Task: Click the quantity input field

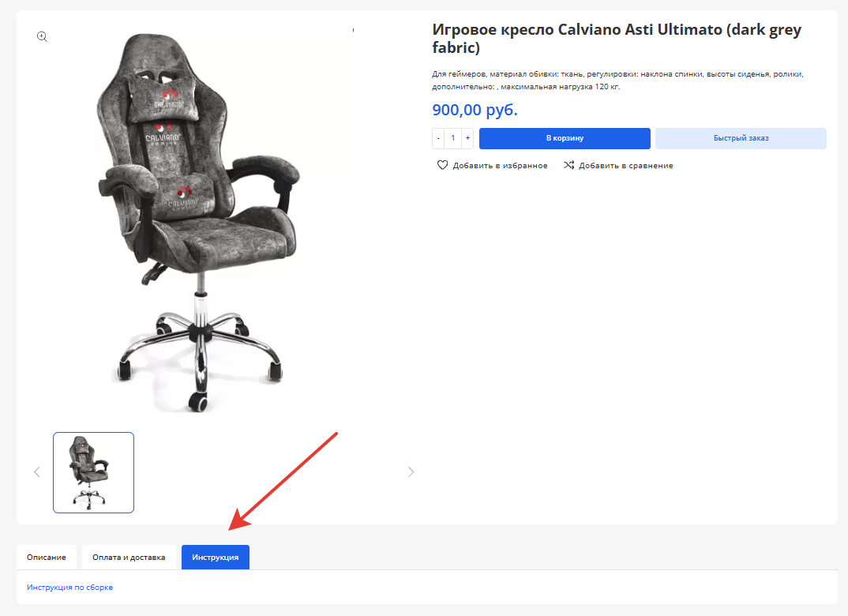Action: 452,138
